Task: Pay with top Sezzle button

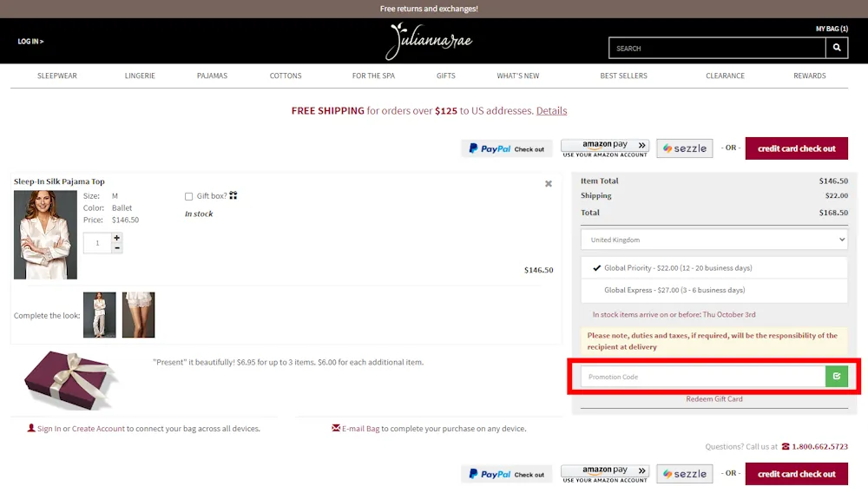Action: pyautogui.click(x=685, y=148)
